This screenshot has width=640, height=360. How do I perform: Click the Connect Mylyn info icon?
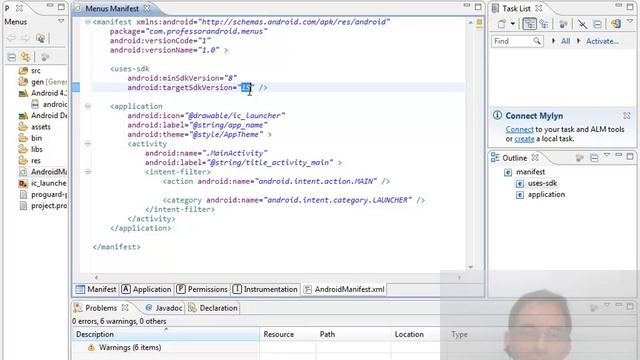click(x=497, y=116)
